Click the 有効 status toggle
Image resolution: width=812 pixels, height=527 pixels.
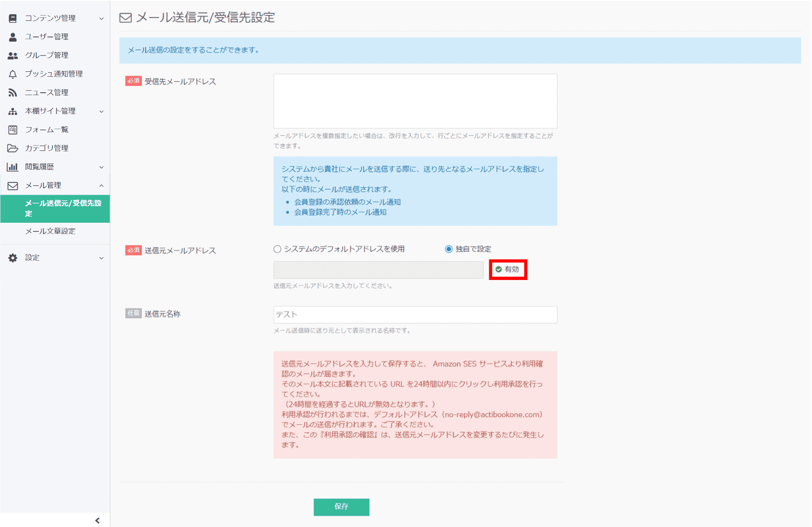tap(508, 269)
